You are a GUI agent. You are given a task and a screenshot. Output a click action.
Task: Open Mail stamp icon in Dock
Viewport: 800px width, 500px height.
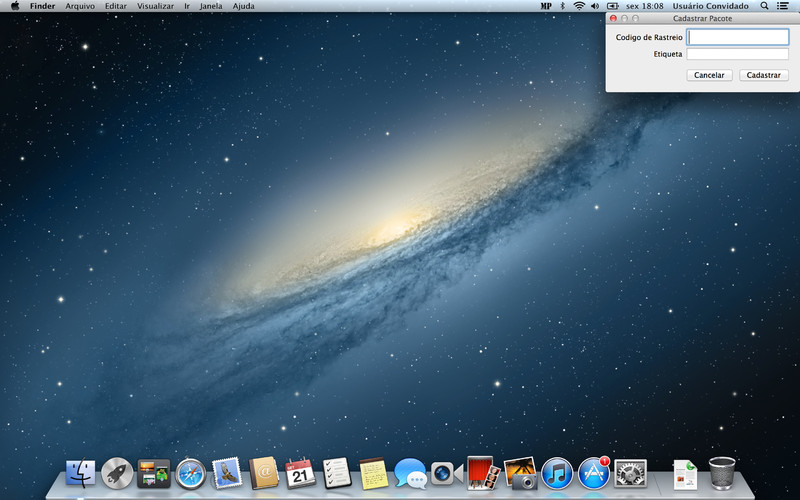[x=227, y=473]
